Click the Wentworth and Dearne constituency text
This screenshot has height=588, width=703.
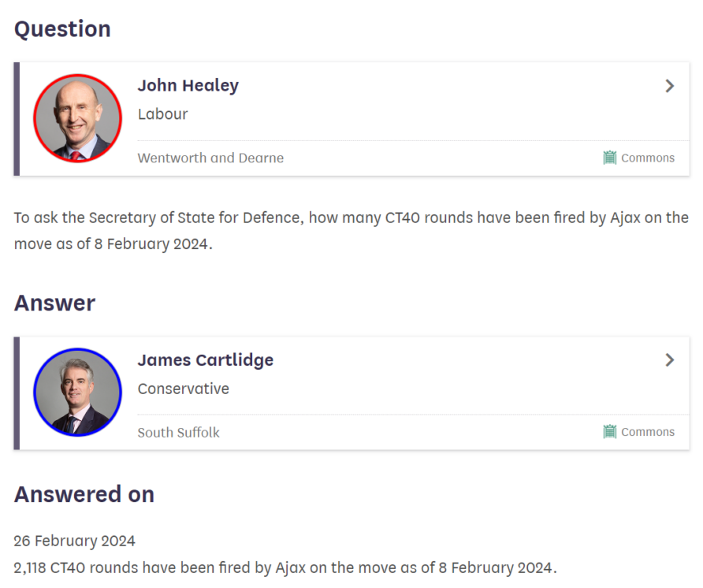[x=210, y=158]
